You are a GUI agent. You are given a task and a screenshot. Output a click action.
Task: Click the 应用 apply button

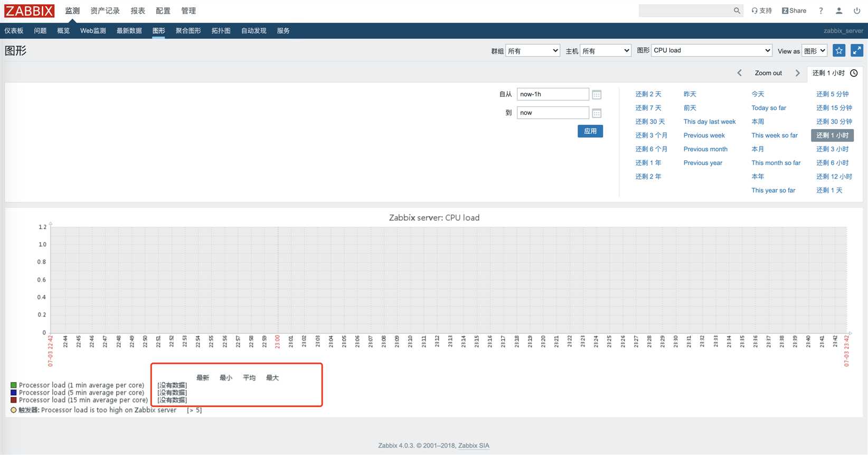590,131
